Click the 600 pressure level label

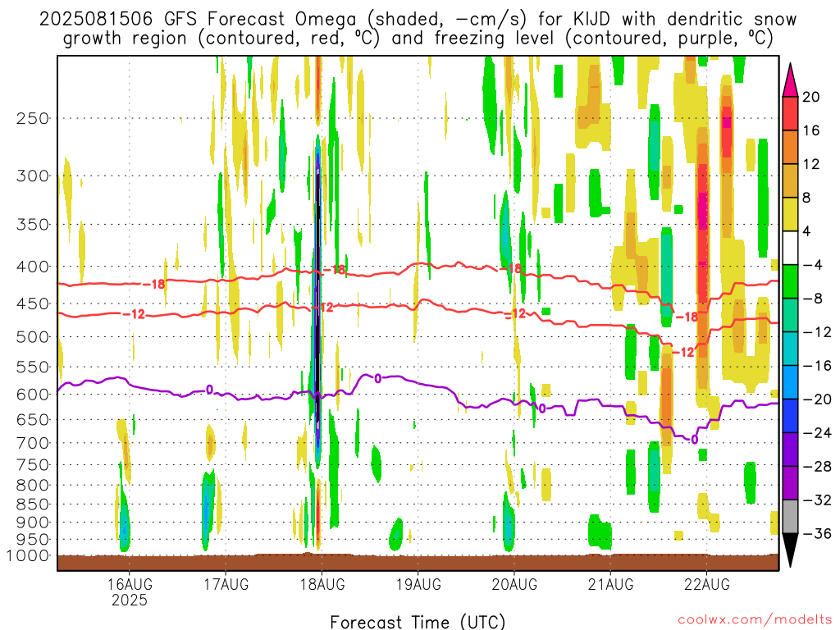coord(33,395)
